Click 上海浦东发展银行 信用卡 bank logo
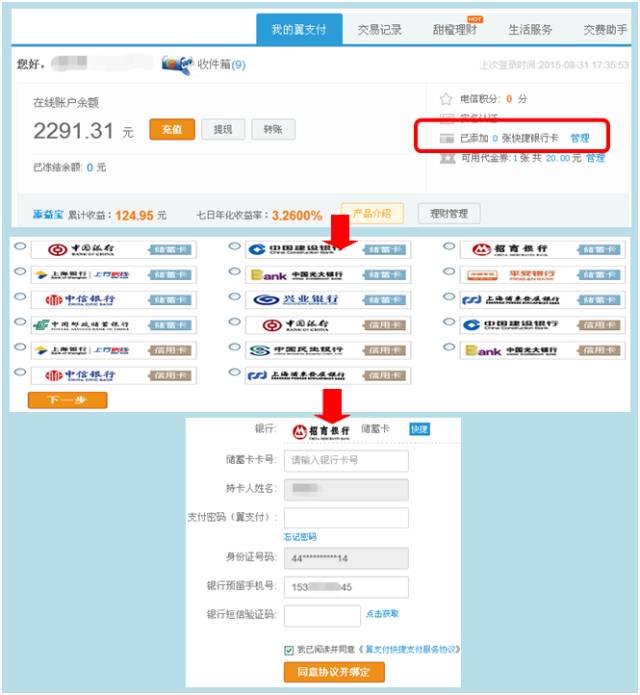The width and height of the screenshot is (640, 695). (x=296, y=375)
